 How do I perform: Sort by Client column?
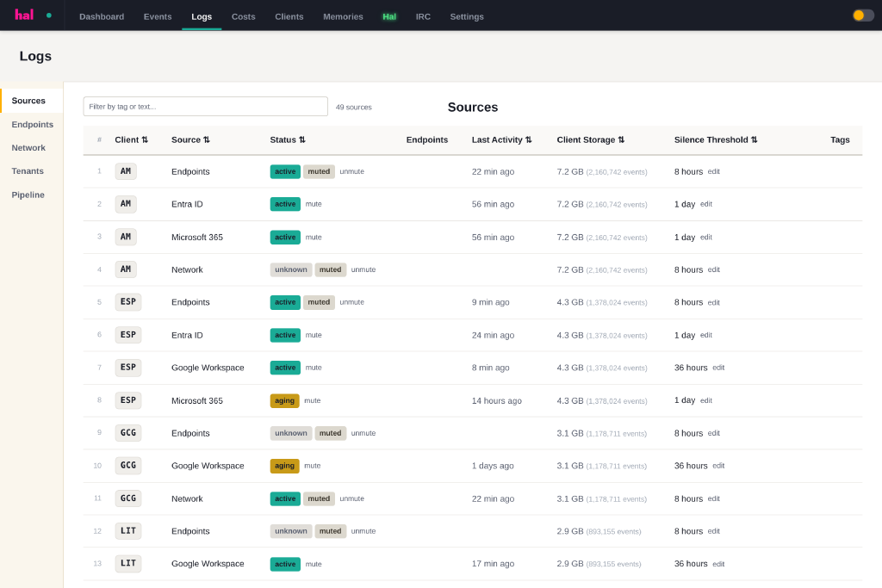click(x=132, y=140)
